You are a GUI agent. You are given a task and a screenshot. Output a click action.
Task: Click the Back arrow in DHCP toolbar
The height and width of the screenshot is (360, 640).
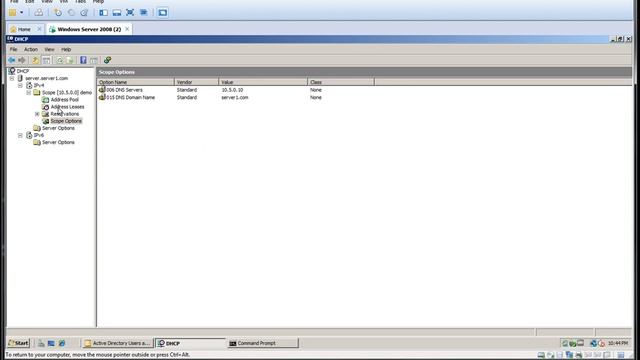[x=11, y=60]
